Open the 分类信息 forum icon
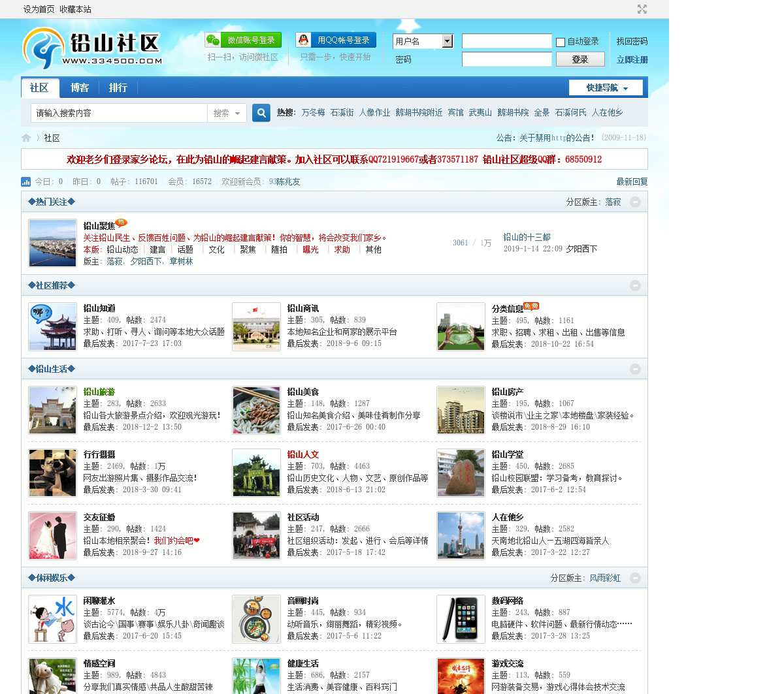Image resolution: width=784 pixels, height=694 pixels. coord(461,326)
